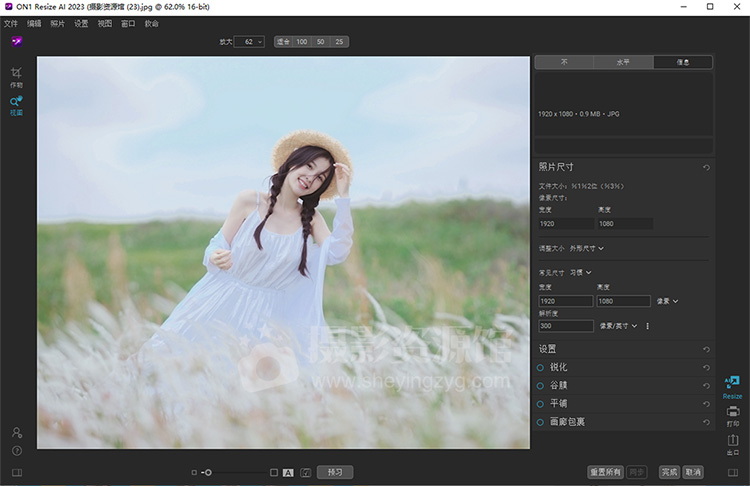Toggle the left panel visibility icon
750x486 pixels.
[x=17, y=472]
